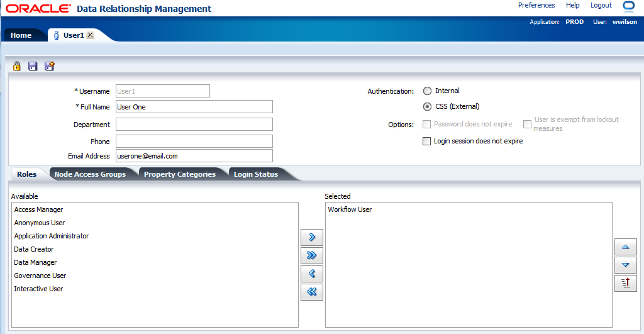Select CSS (External) authentication option
Viewport: 644px width, 334px height.
point(428,107)
